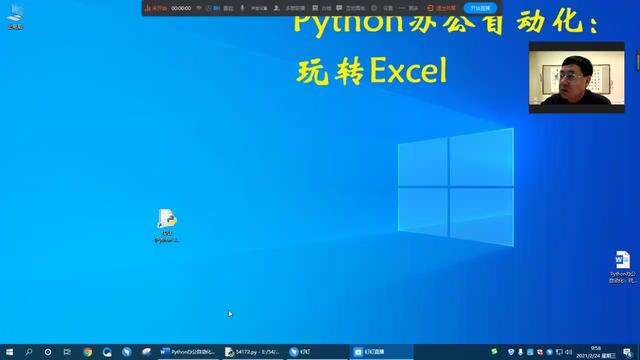Open Cortana circle icon on taskbar
The height and width of the screenshot is (360, 640).
[48, 352]
